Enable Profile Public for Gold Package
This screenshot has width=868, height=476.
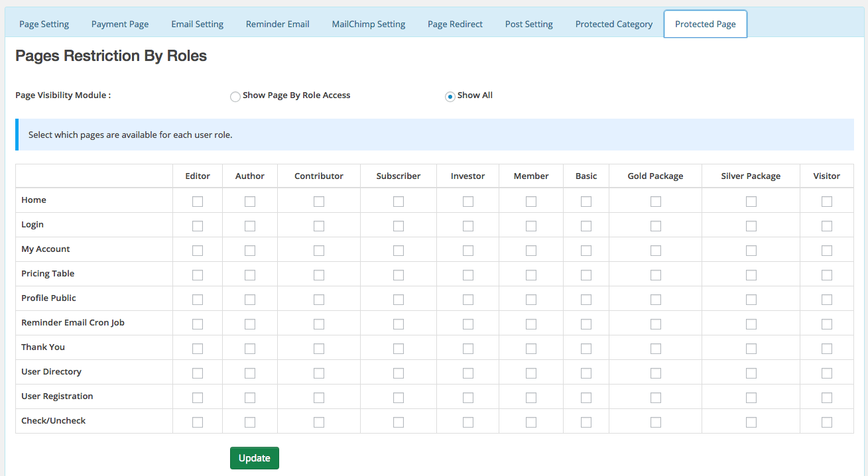click(x=656, y=300)
